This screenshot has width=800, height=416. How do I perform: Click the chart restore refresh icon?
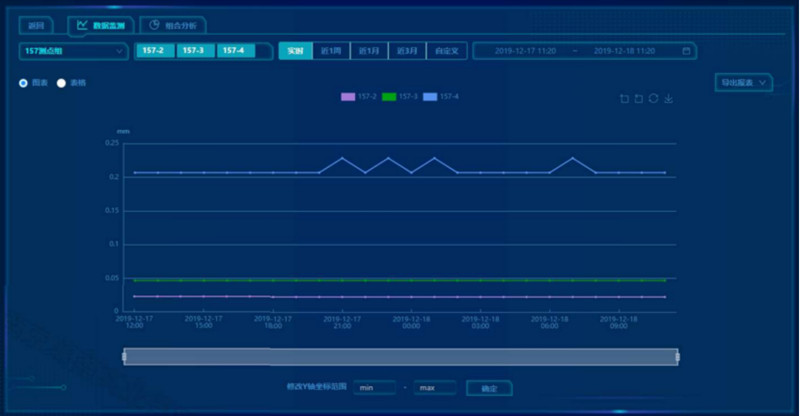(653, 98)
